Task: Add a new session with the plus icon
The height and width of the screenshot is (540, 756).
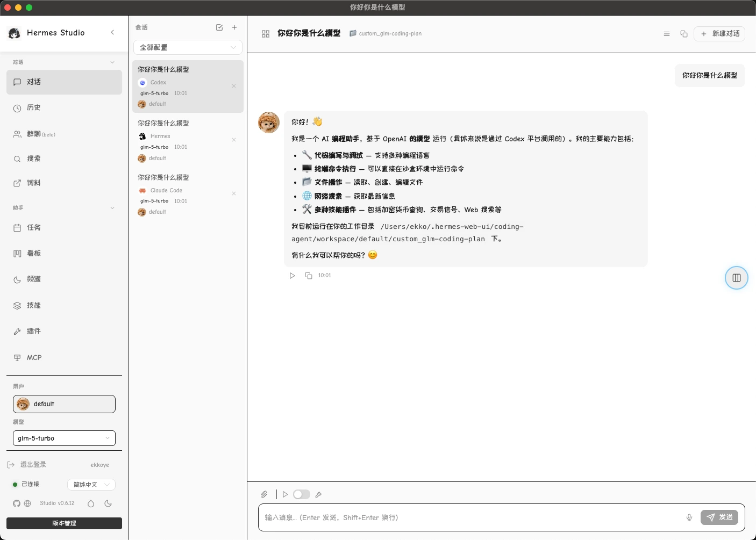Action: click(x=234, y=27)
